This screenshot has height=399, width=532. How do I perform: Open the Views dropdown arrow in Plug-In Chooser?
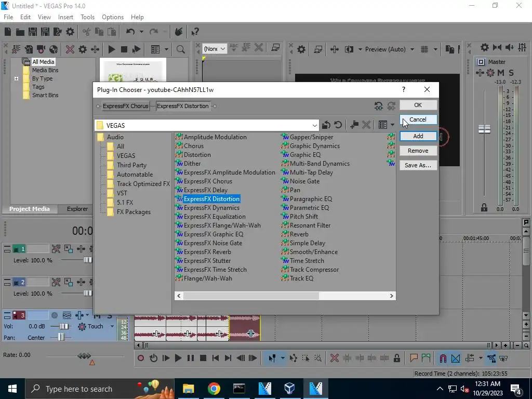(x=393, y=125)
